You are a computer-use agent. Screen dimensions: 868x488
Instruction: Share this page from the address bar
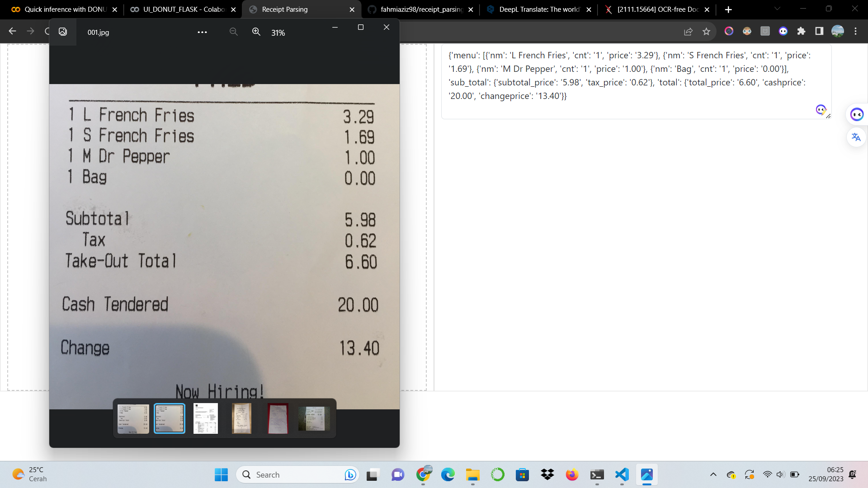click(688, 31)
